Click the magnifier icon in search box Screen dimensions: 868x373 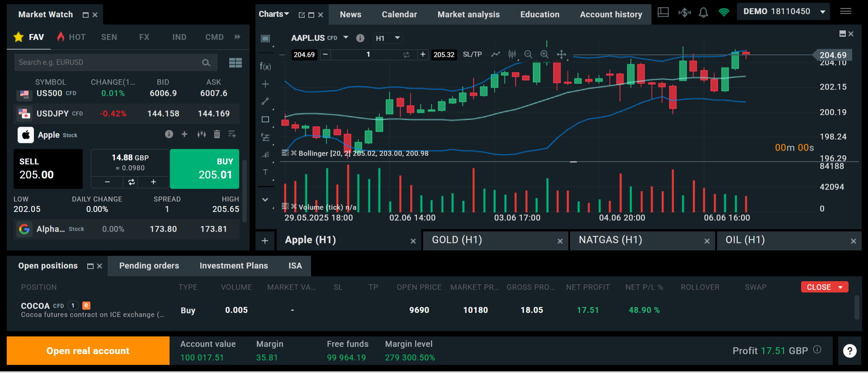206,62
